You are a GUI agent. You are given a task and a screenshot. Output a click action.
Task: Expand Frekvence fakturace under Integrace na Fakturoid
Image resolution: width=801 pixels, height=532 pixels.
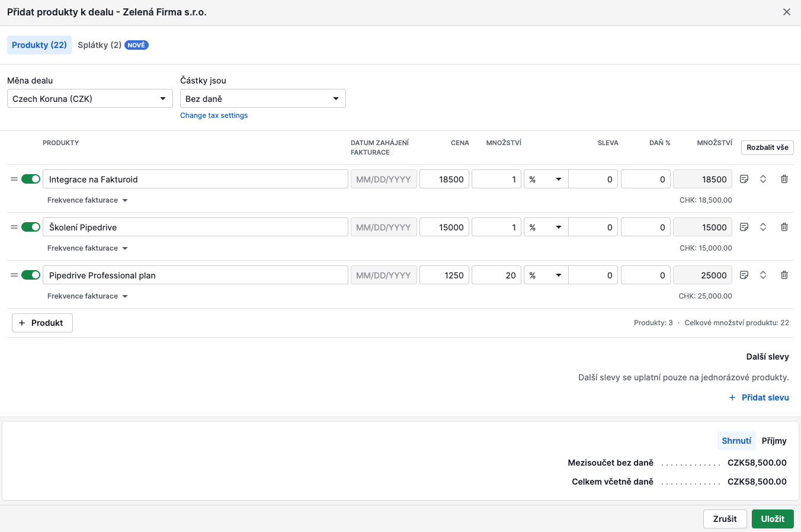[x=88, y=200]
